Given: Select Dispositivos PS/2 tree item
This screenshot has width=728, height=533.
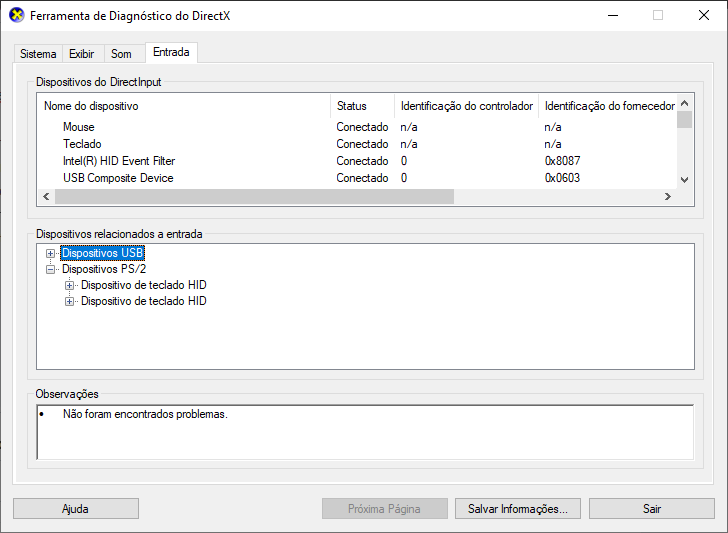Looking at the screenshot, I should click(x=104, y=269).
